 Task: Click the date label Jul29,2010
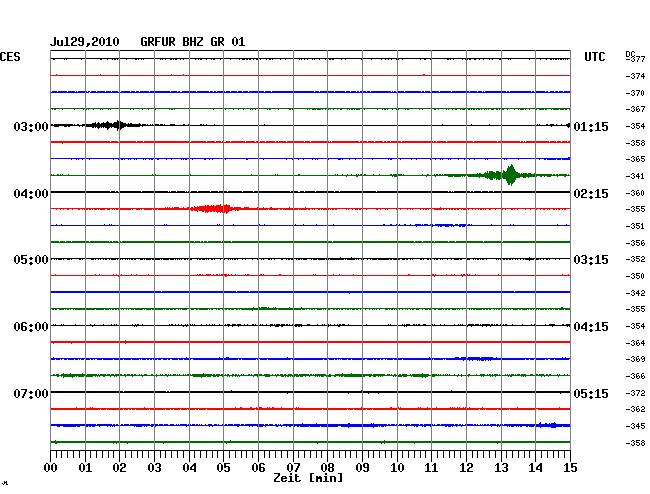[85, 42]
